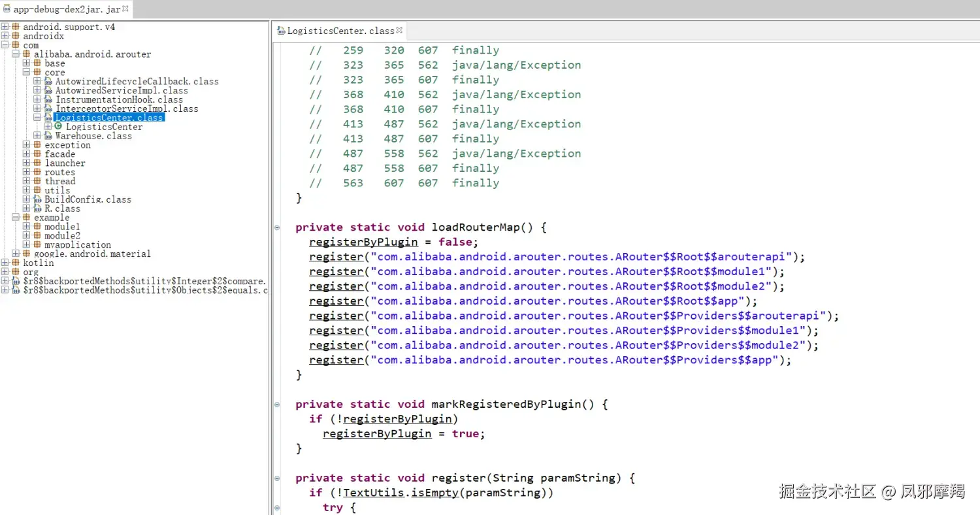Select the LogisticsCenter.class editor tab
The image size is (980, 515).
click(x=340, y=31)
